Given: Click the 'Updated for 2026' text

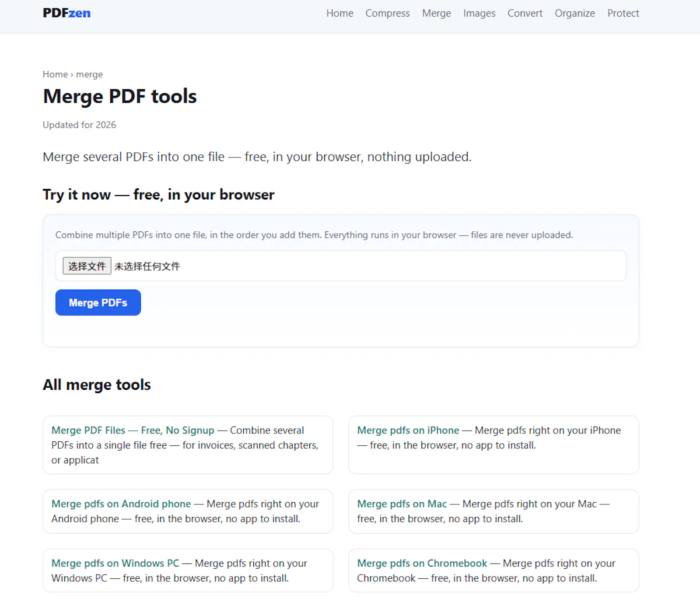Looking at the screenshot, I should point(79,125).
